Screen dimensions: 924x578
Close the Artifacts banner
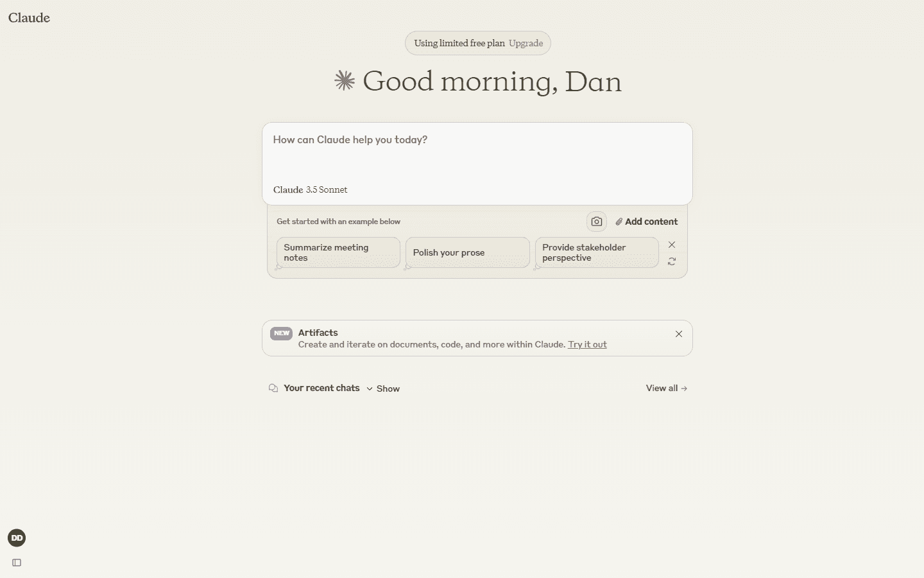click(679, 334)
